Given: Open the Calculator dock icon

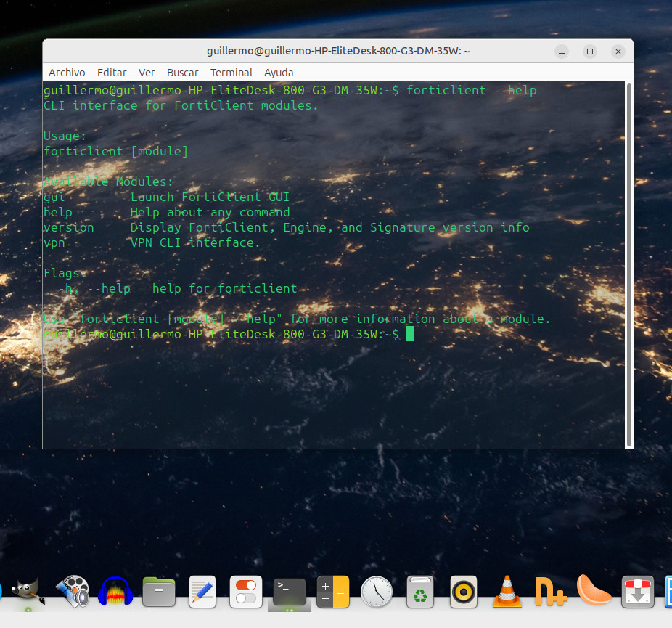Looking at the screenshot, I should [x=333, y=592].
